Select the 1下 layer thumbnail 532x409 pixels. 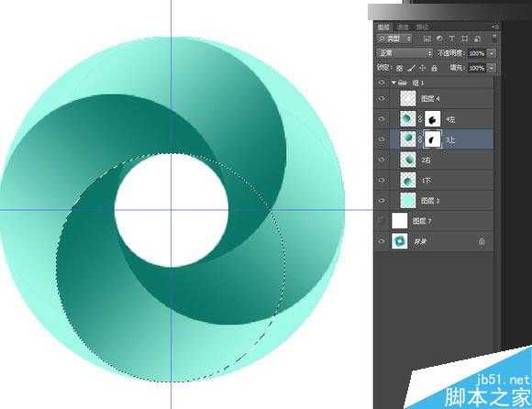(x=408, y=180)
